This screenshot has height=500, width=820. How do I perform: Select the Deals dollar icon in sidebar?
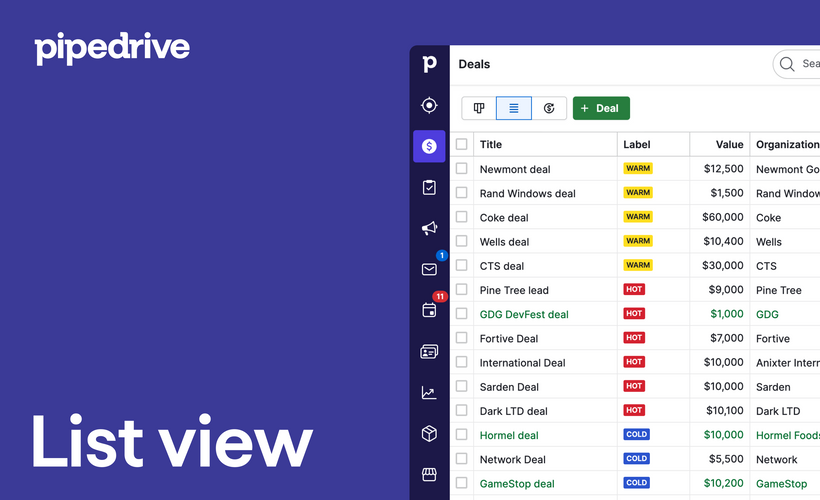click(x=429, y=146)
